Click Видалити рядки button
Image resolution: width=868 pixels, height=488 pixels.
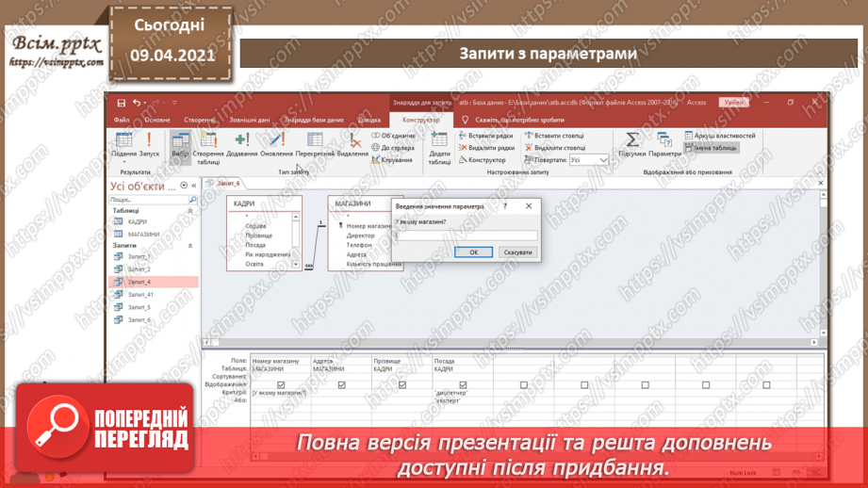(486, 148)
